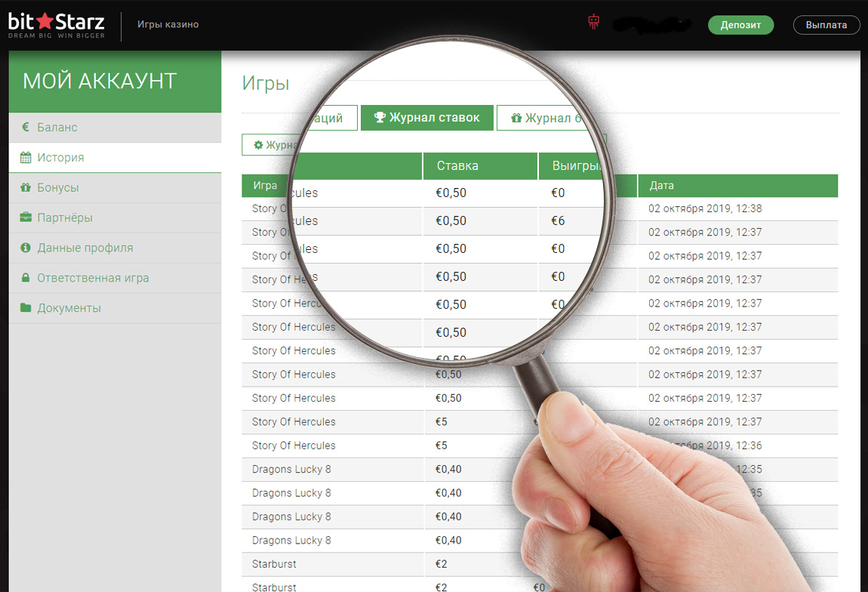Click the briefcase icon beside Партнёры

[25, 218]
